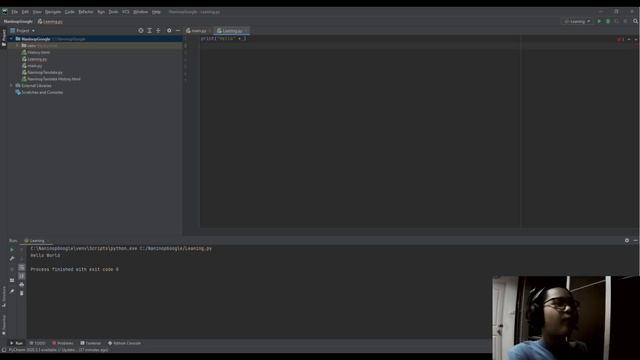Screen dimensions: 640x360
Task: Open the Structure side tool window
Action: click(4, 297)
